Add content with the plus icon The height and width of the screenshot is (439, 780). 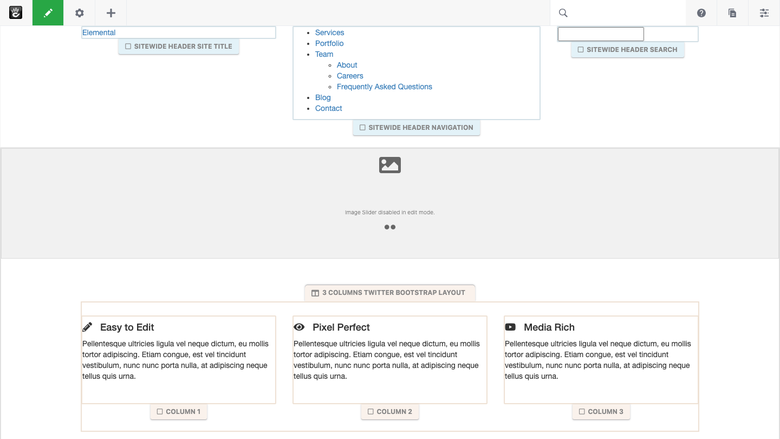point(111,13)
